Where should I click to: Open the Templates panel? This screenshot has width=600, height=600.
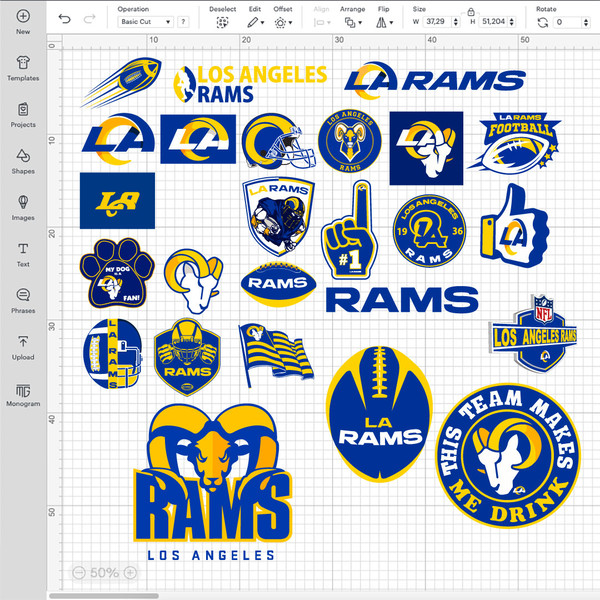[23, 68]
